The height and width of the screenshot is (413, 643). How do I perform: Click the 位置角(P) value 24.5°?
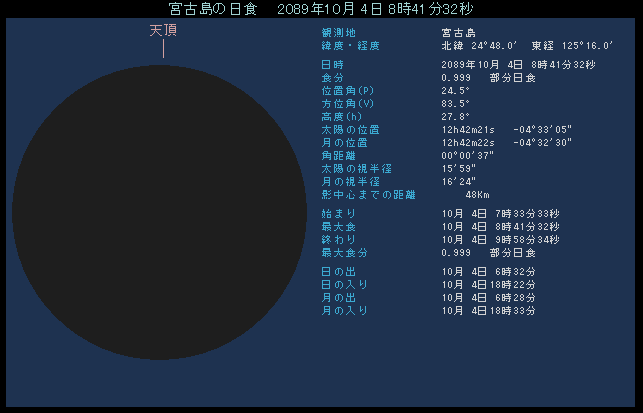click(455, 90)
